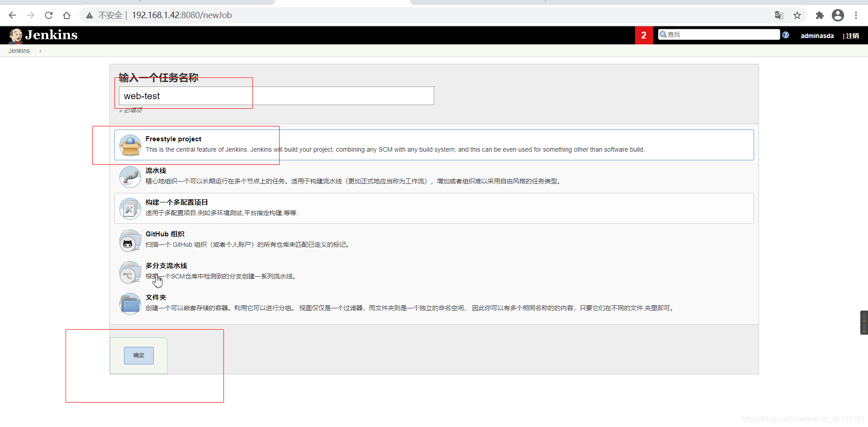Choose the 文件夹 title text
The height and width of the screenshot is (427, 868).
[x=156, y=297]
